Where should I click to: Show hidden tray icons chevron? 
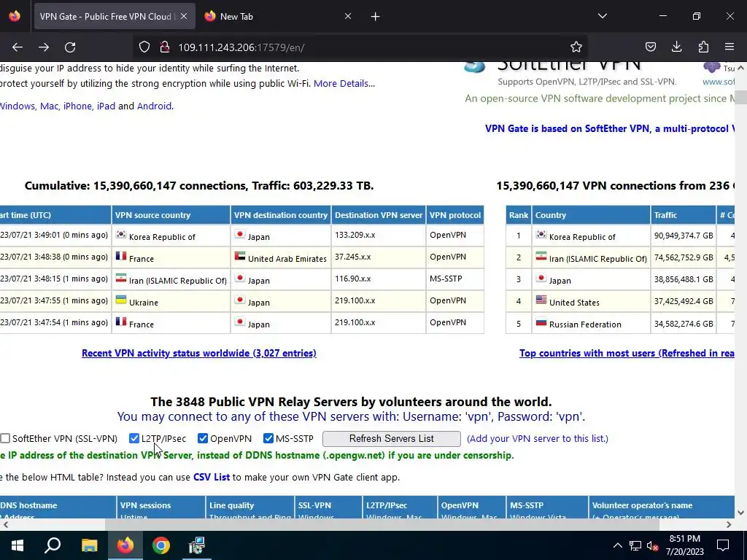pos(617,545)
